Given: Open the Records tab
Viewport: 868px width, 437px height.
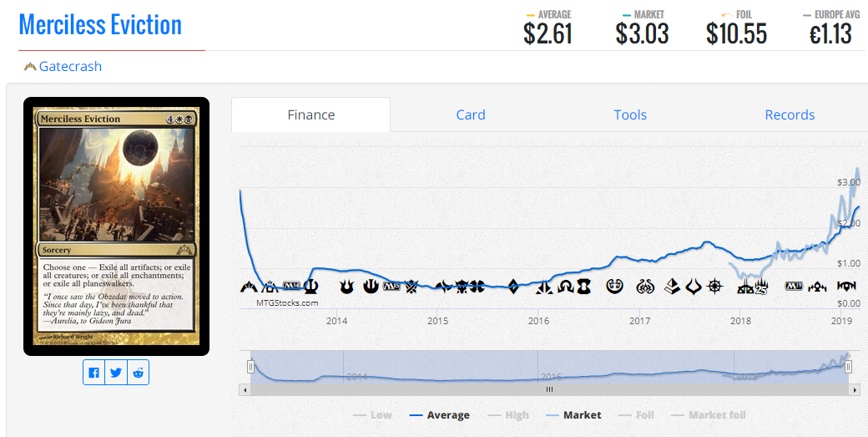Looking at the screenshot, I should click(790, 114).
